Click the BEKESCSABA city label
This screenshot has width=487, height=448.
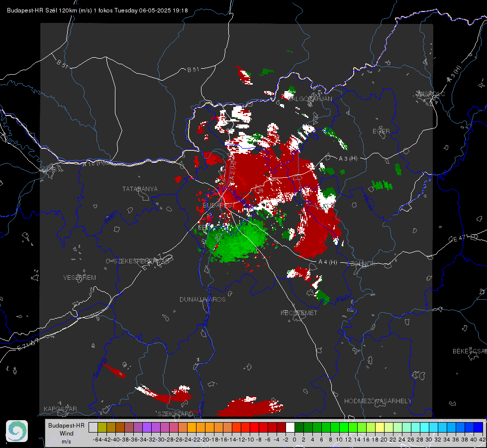(x=470, y=351)
